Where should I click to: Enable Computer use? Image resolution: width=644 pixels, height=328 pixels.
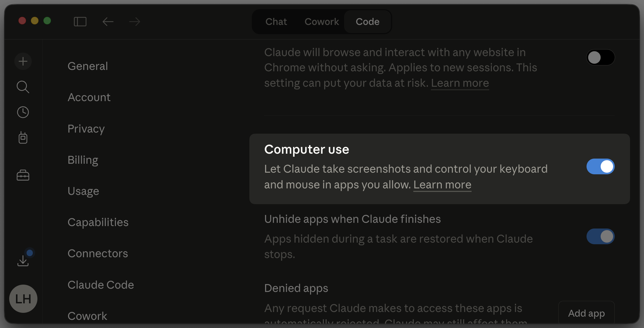pos(601,166)
